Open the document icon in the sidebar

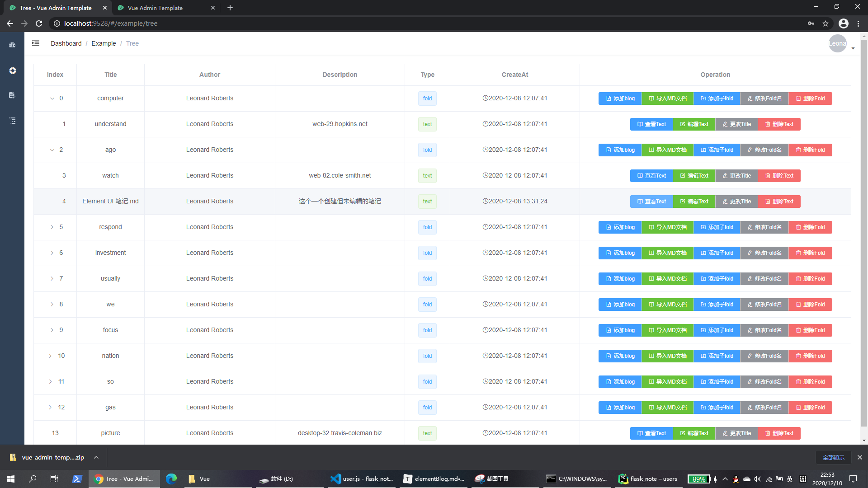[x=12, y=95]
